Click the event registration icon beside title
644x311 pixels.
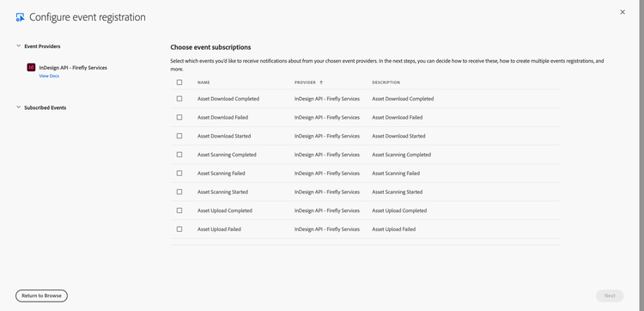click(x=20, y=17)
